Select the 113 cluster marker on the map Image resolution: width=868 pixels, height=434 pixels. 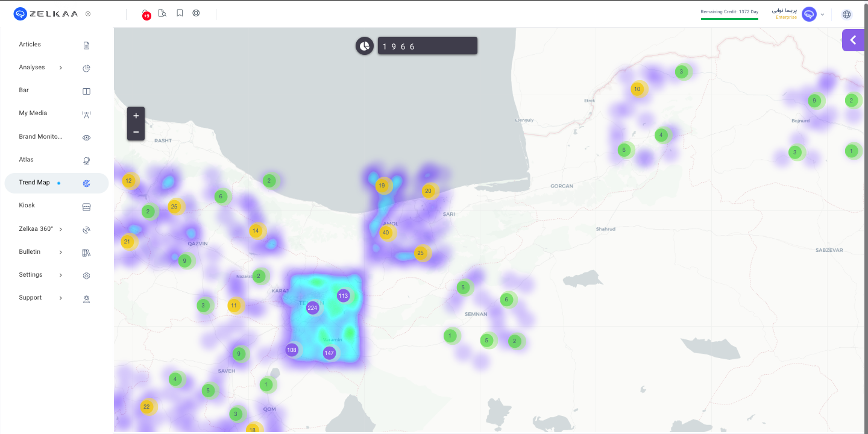click(343, 295)
